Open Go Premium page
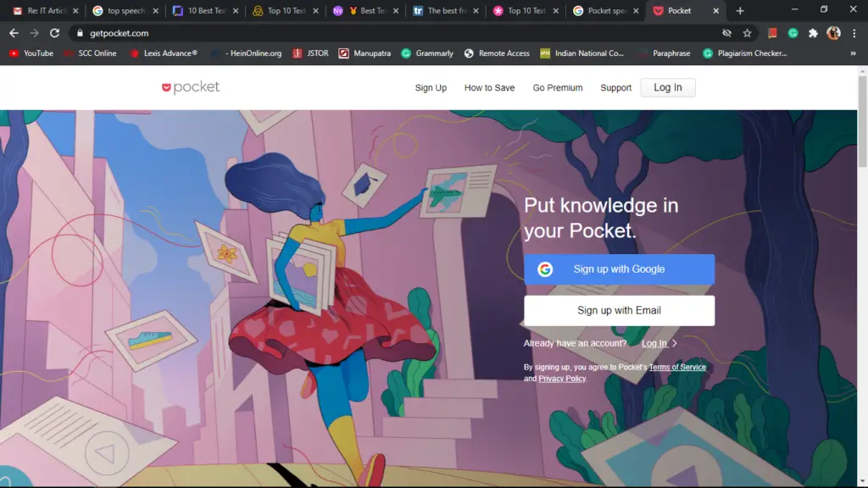The width and height of the screenshot is (868, 488). tap(558, 88)
